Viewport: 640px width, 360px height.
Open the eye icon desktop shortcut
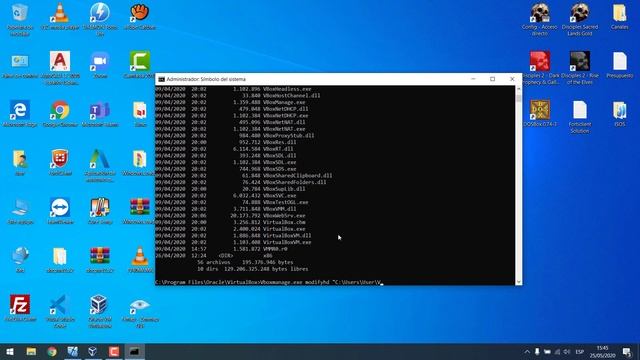pos(140,313)
